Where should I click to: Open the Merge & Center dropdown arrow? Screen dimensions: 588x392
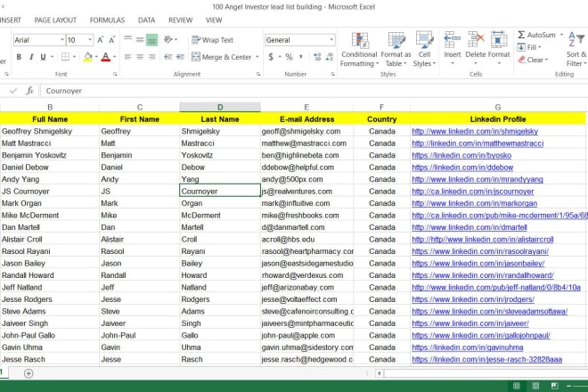[x=257, y=57]
